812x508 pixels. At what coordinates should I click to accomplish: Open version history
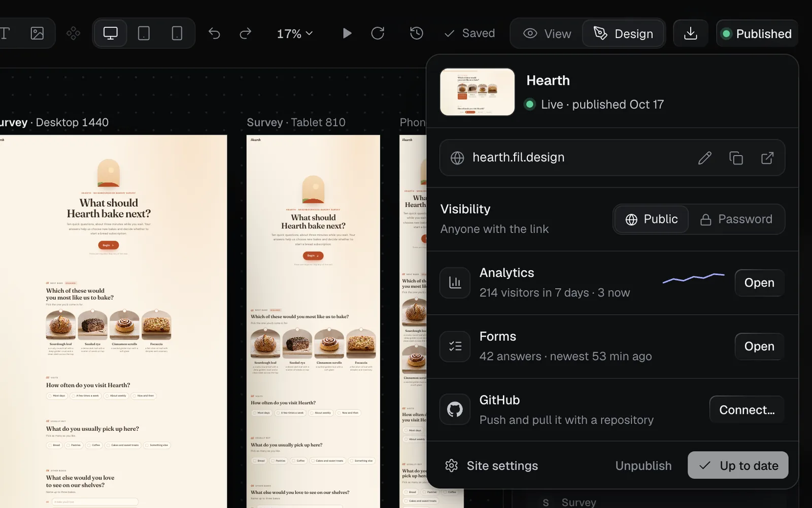point(417,34)
